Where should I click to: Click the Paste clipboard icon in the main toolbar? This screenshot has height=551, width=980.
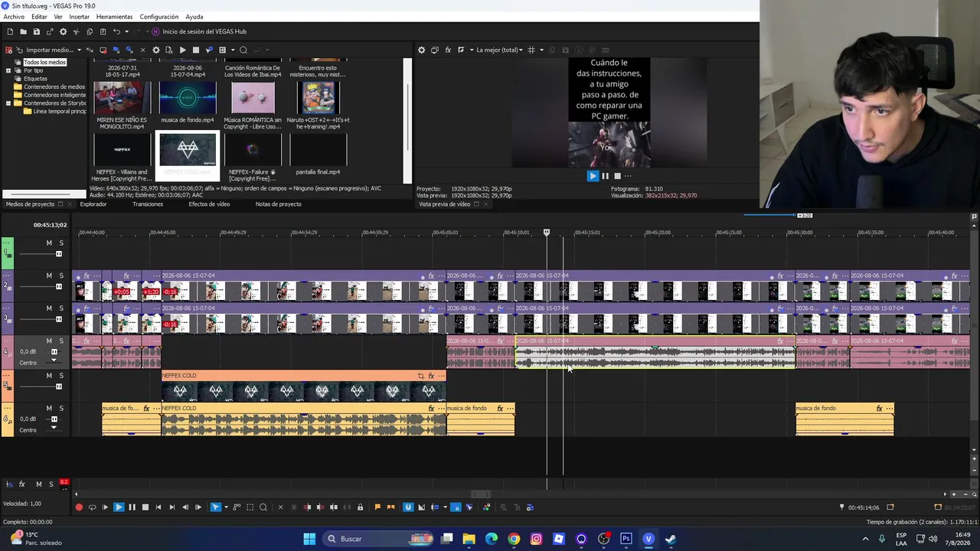[x=103, y=31]
